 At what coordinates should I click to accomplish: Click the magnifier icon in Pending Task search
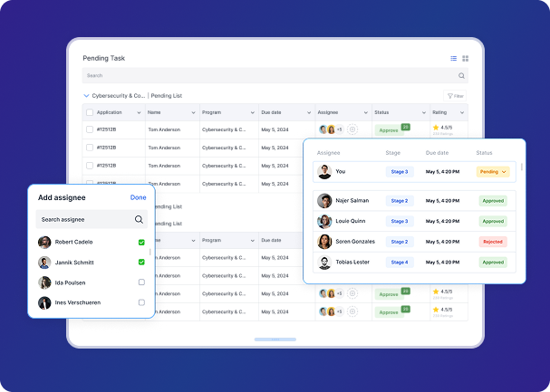[461, 76]
